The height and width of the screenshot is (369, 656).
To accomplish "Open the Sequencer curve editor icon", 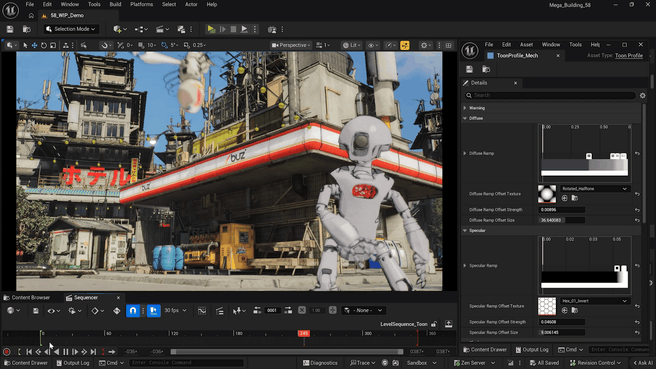I will coord(202,310).
